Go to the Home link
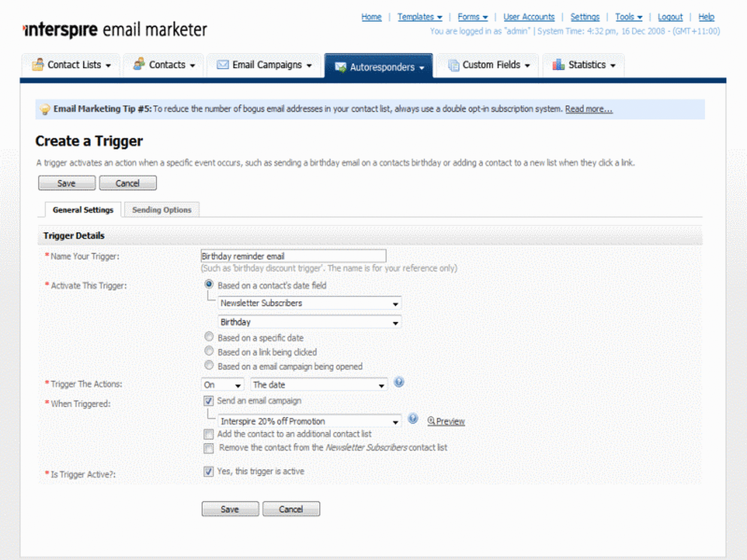Screen dimensions: 747x560 [371, 17]
